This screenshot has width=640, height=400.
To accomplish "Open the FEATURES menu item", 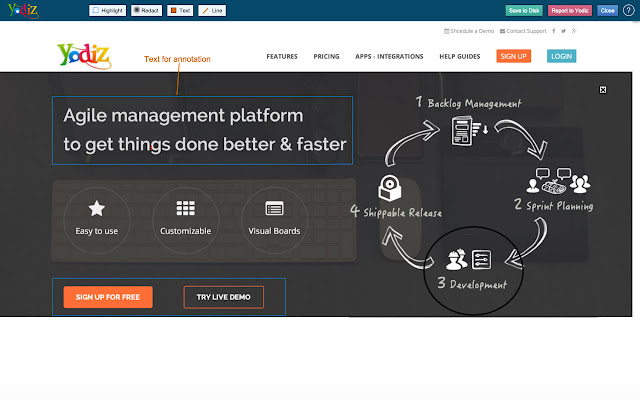I will point(282,56).
